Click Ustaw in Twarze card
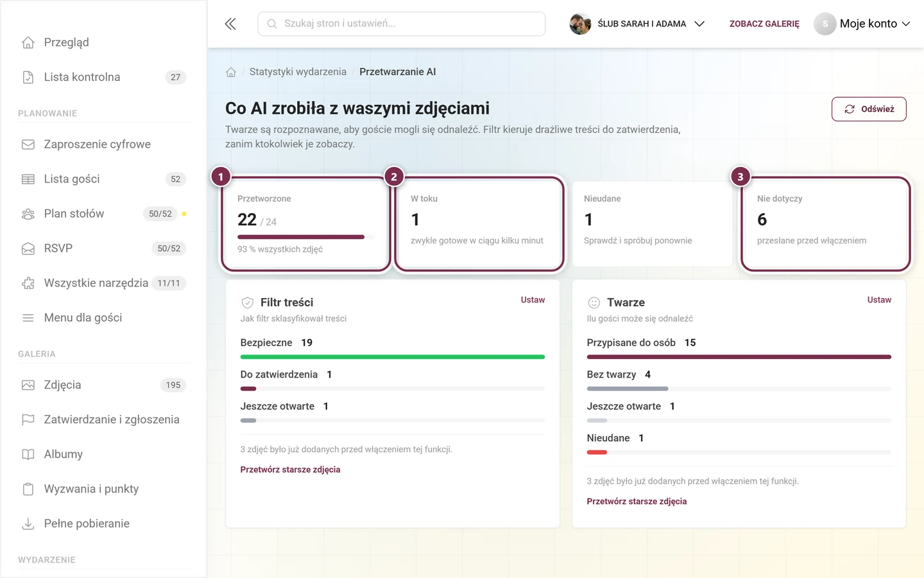 click(879, 300)
